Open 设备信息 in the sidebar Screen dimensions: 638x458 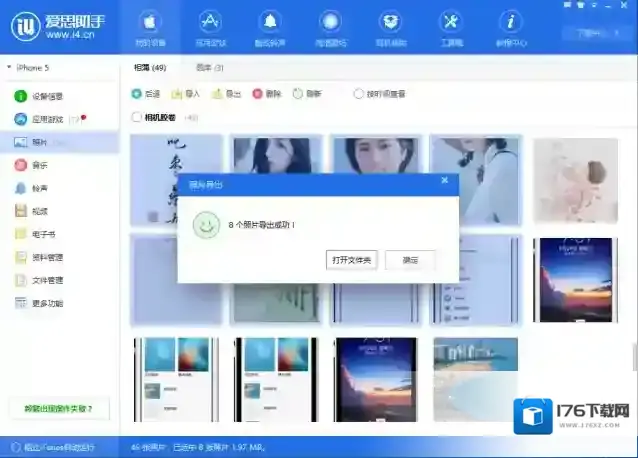coord(59,96)
